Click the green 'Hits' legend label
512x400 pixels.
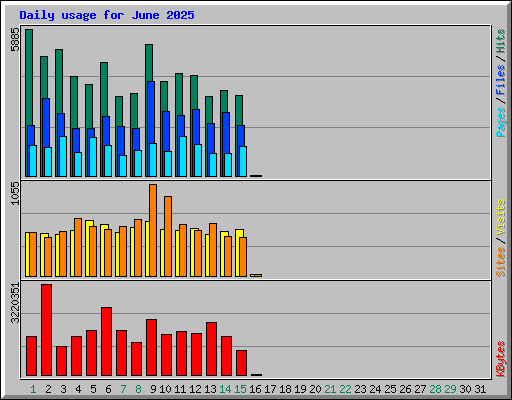501,41
